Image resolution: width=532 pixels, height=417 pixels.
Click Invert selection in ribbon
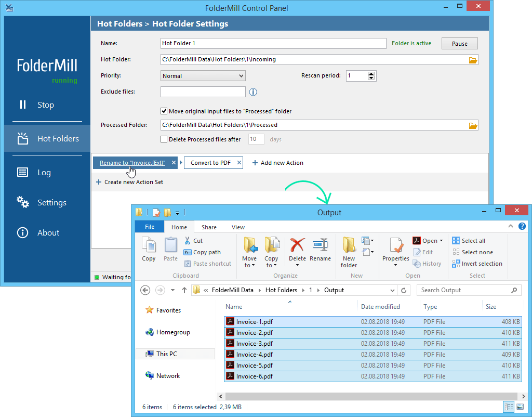click(x=477, y=264)
